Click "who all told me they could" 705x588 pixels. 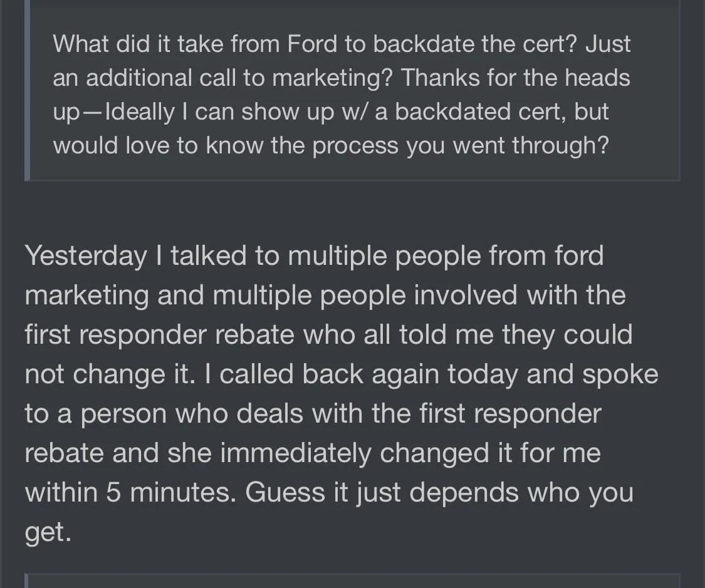(x=467, y=335)
